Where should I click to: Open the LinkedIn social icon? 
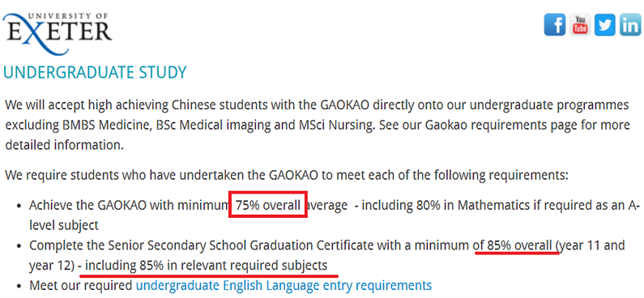point(630,24)
